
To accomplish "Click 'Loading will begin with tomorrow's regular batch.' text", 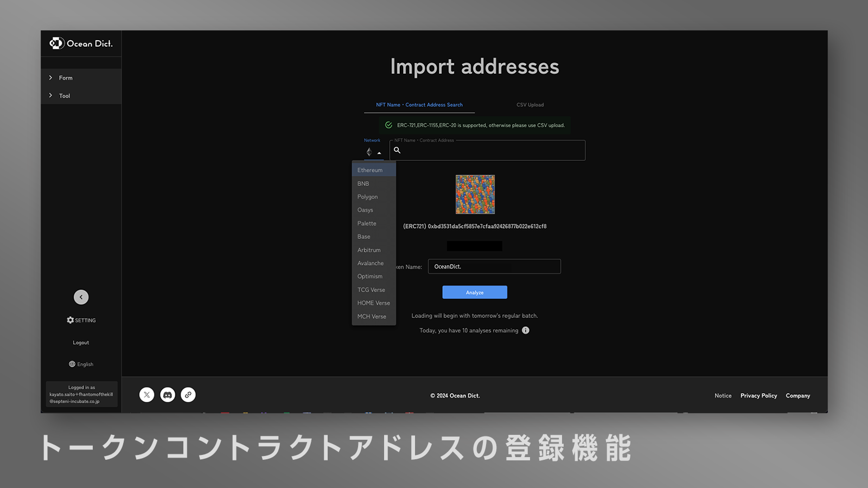I will coord(475,316).
